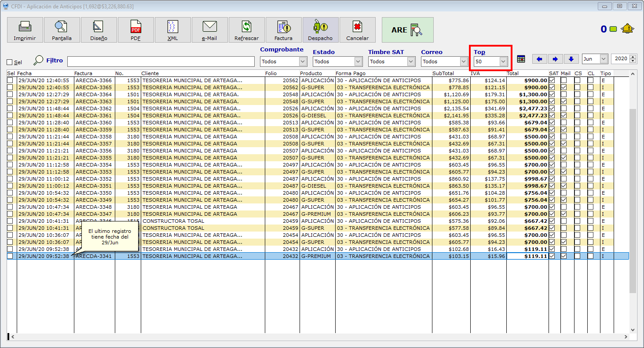Click the Cancelar toolbar icon
Image resolution: width=644 pixels, height=348 pixels.
[357, 30]
